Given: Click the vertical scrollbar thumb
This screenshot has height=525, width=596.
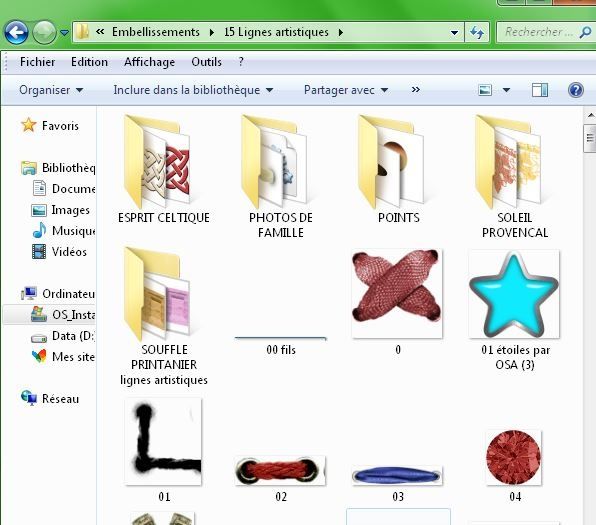Looking at the screenshot, I should tap(590, 138).
